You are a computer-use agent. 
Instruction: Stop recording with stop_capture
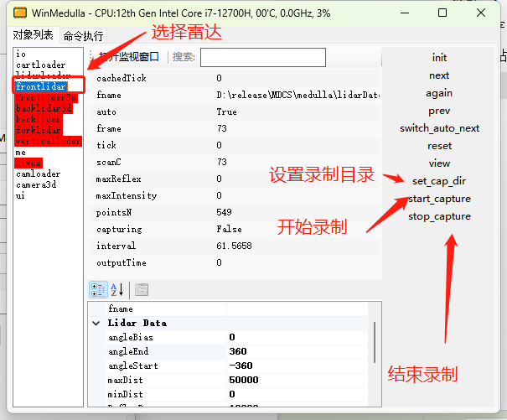point(439,216)
